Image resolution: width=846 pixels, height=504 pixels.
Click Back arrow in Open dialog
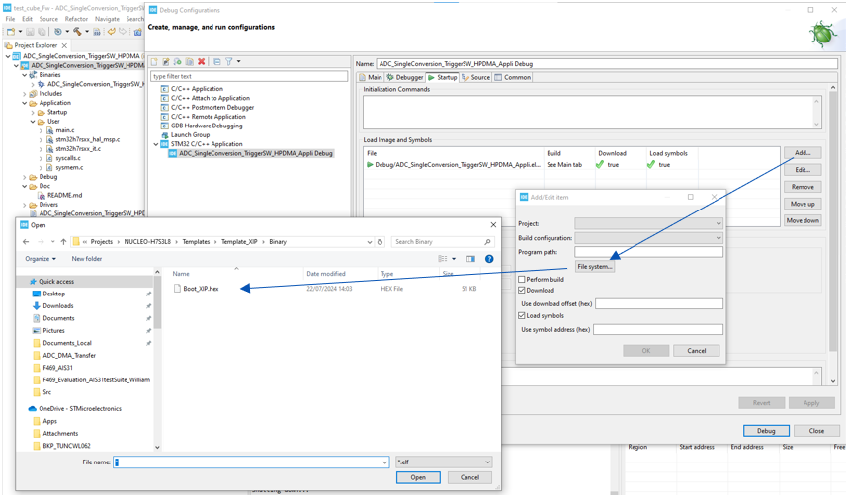pyautogui.click(x=26, y=242)
